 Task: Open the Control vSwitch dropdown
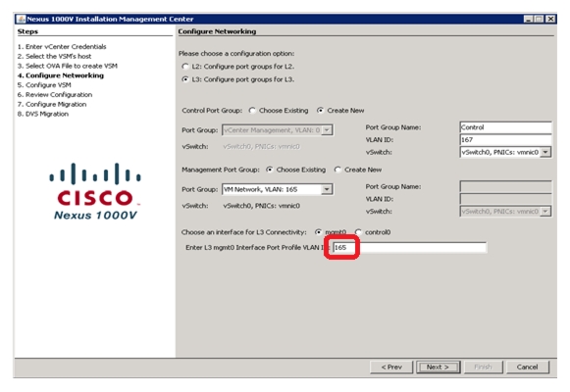click(x=545, y=152)
